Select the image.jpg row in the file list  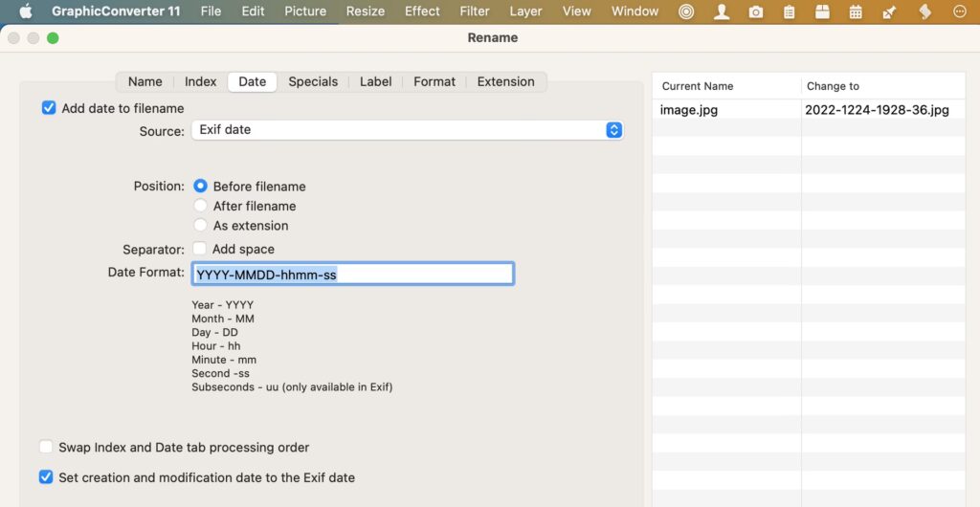tap(726, 110)
